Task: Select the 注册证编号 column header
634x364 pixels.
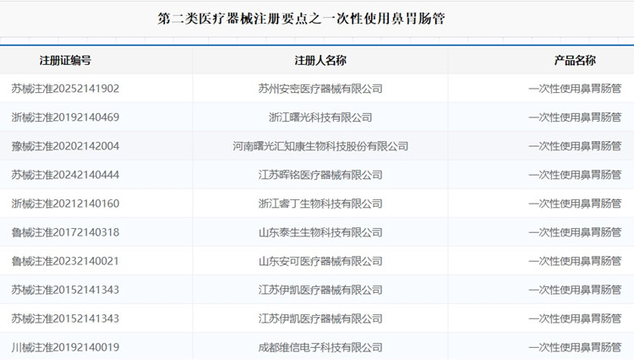Action: (65, 61)
